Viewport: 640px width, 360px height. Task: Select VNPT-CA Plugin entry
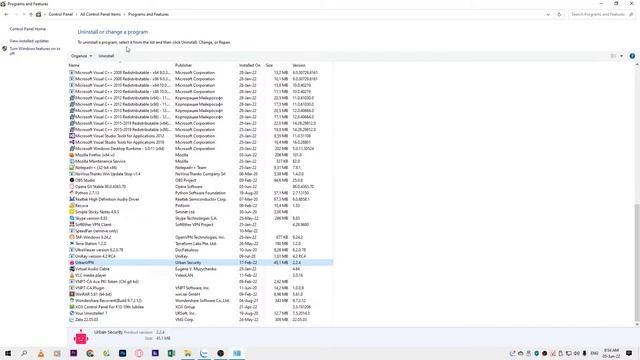click(x=201, y=288)
